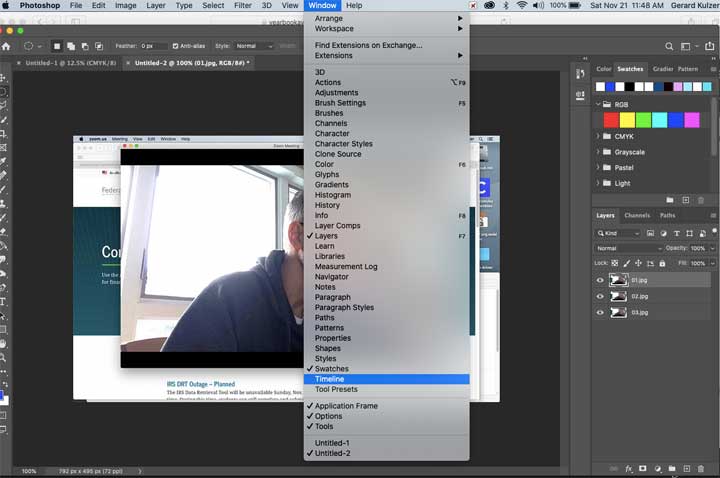Open the layer blend mode dropdown

[x=628, y=248]
